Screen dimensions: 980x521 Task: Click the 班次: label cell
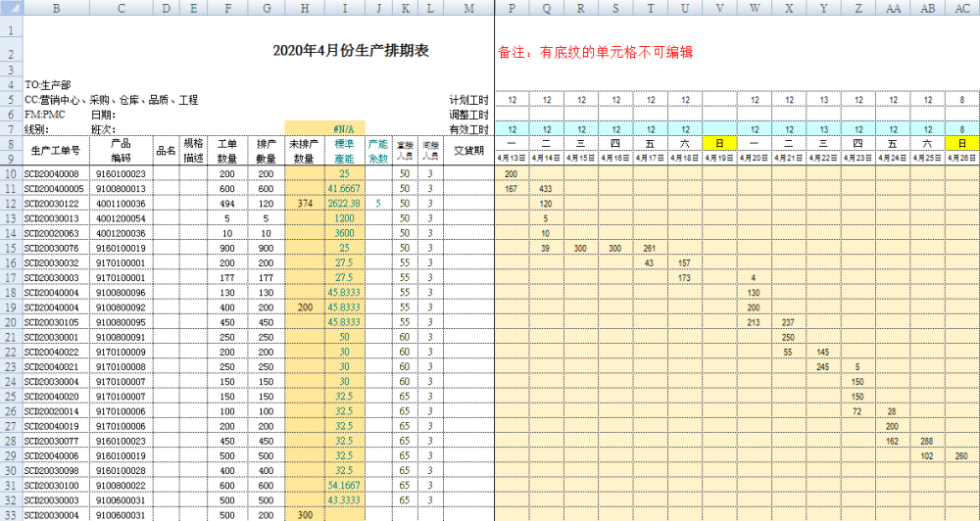(104, 130)
